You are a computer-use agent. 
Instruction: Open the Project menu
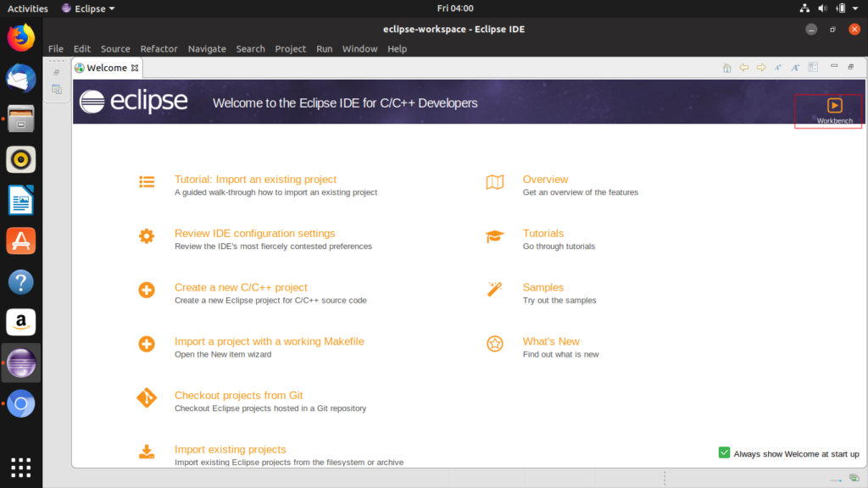click(290, 48)
